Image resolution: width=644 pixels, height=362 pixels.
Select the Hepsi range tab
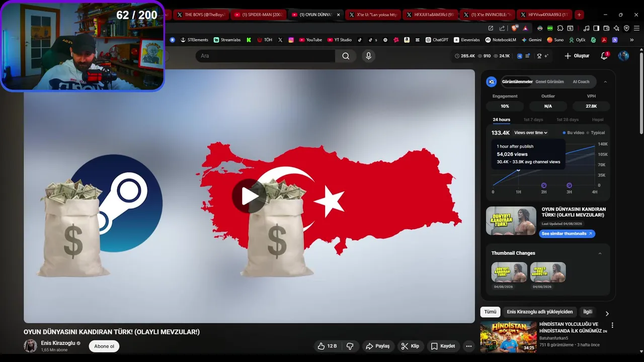[598, 120]
